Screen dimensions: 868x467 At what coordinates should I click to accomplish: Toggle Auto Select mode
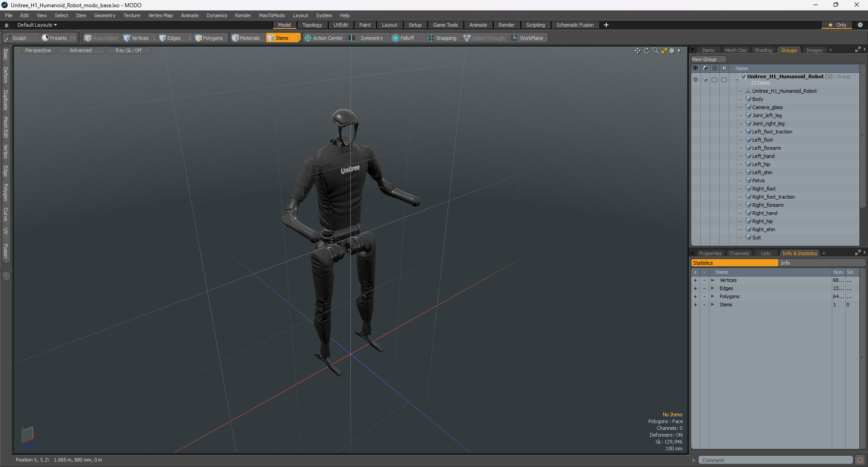click(101, 38)
